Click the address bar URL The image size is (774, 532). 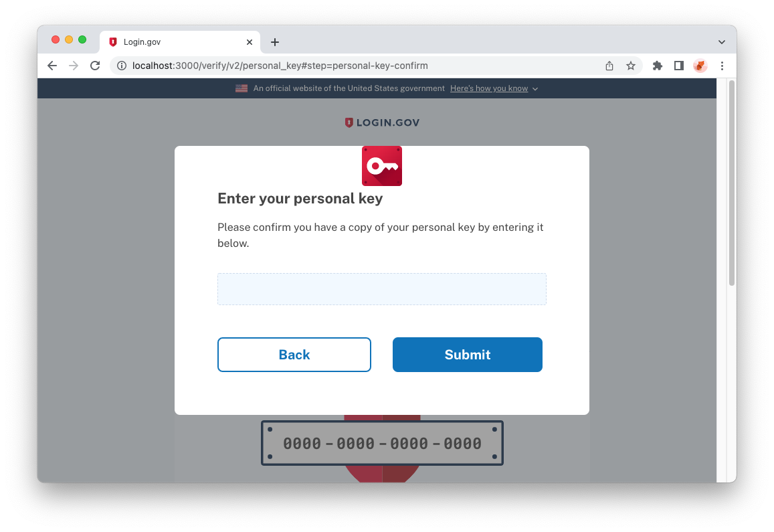click(x=280, y=66)
